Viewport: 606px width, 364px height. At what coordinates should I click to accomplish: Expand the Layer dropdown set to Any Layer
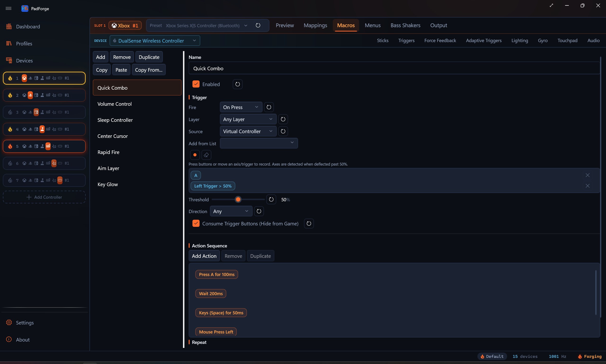pyautogui.click(x=248, y=119)
